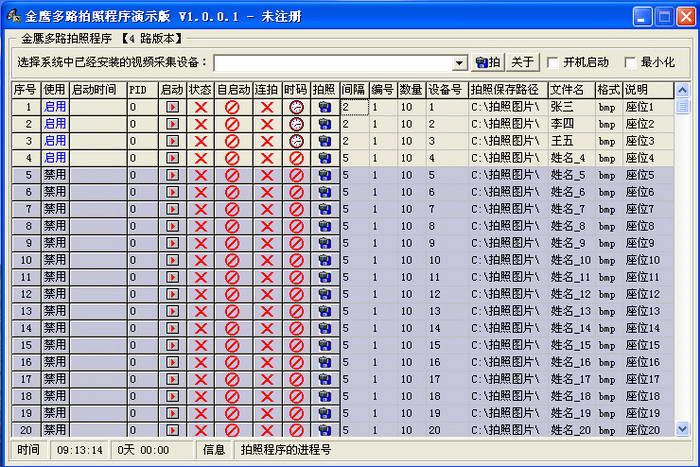Viewport: 700px width, 467px height.
Task: Click the timecode clock icon in row 3
Action: tap(296, 141)
